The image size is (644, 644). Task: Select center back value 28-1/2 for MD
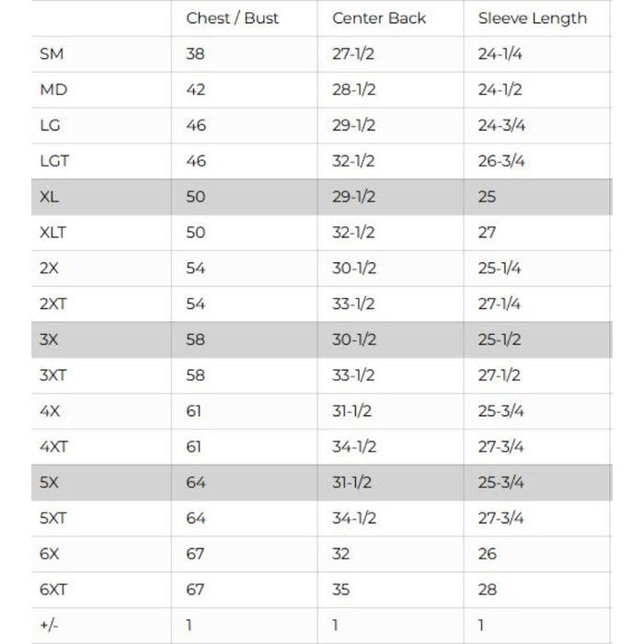coord(353,90)
